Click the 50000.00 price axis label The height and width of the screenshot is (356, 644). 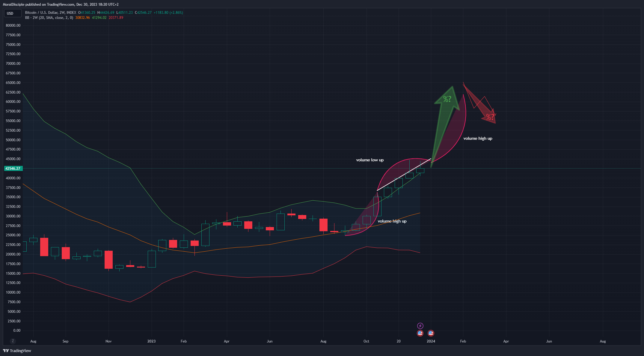[x=13, y=140]
